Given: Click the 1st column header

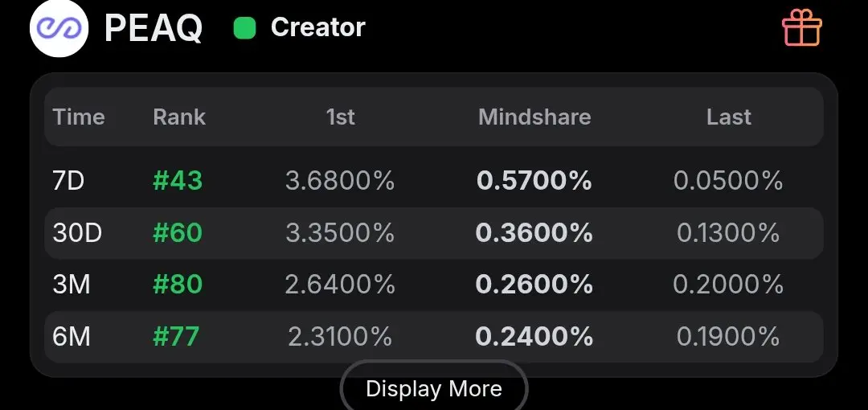Looking at the screenshot, I should click(340, 117).
